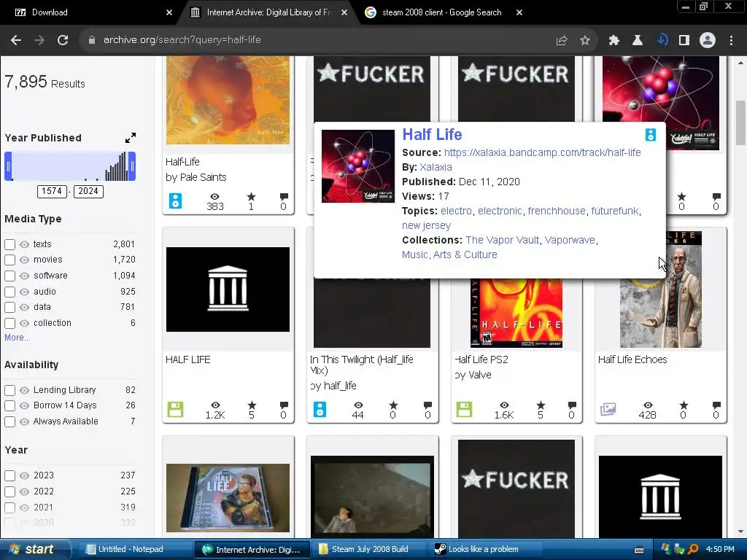Close the Google Search tab
This screenshot has height=560, width=747.
click(x=519, y=12)
